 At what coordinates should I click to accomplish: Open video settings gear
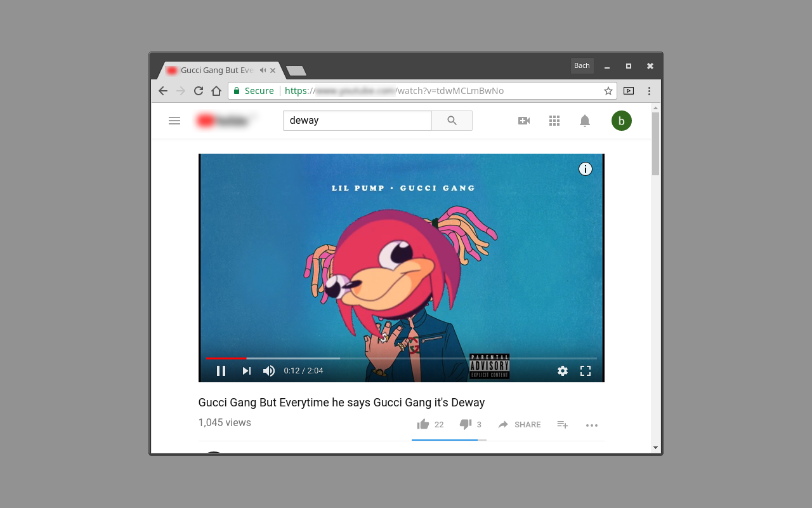pos(563,371)
